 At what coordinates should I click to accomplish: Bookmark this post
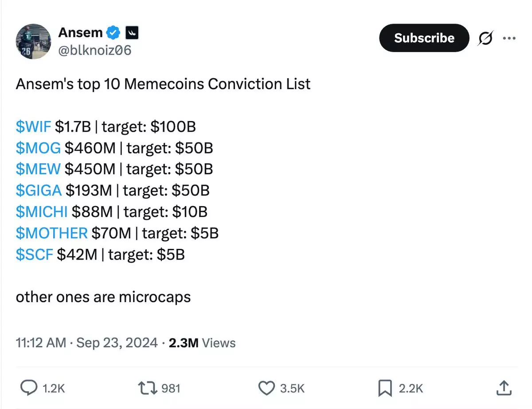[385, 388]
